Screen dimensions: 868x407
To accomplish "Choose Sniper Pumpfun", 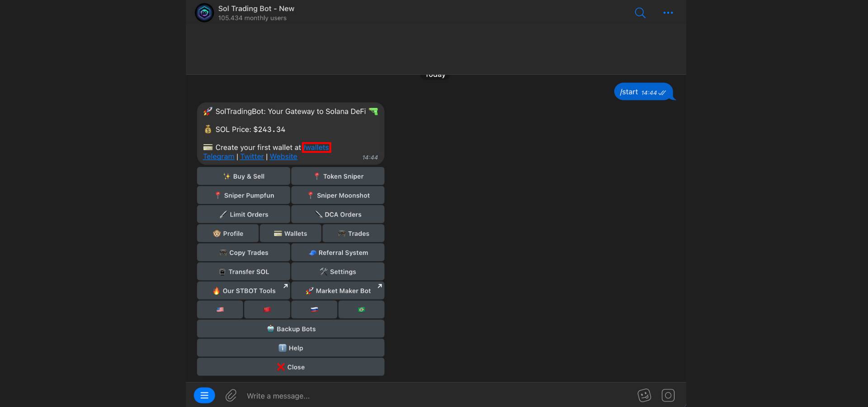I will point(244,195).
